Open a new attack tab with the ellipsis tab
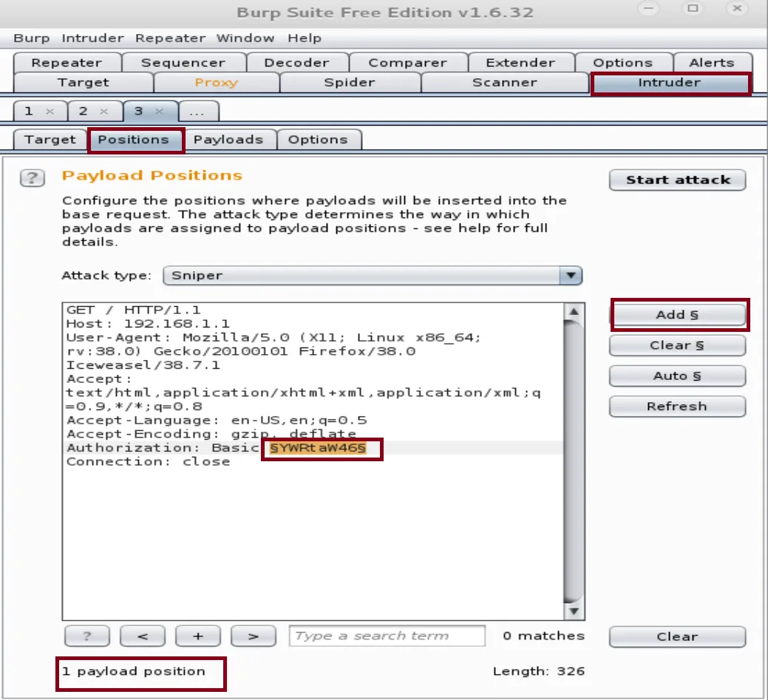 tap(197, 111)
